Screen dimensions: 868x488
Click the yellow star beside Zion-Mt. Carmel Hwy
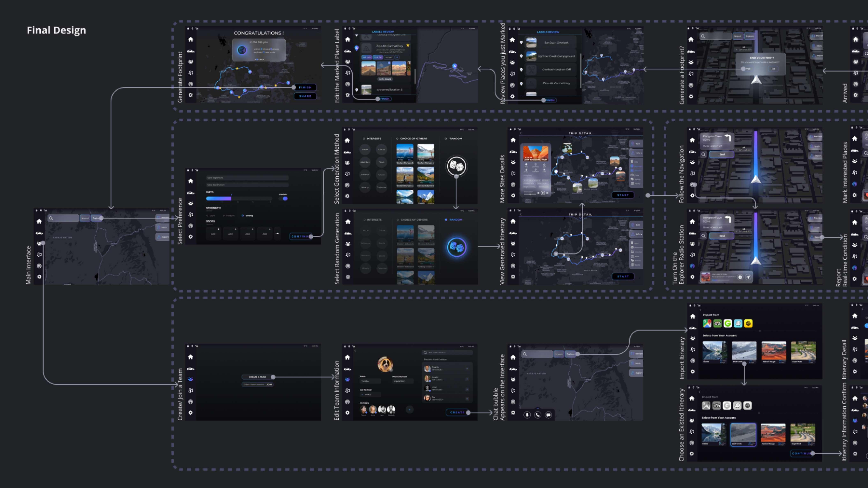point(408,45)
